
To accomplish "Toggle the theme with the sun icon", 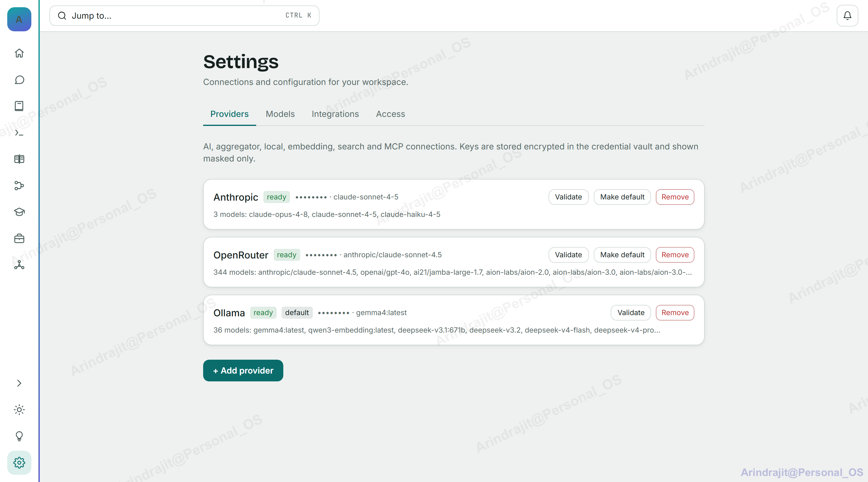I will pos(19,410).
